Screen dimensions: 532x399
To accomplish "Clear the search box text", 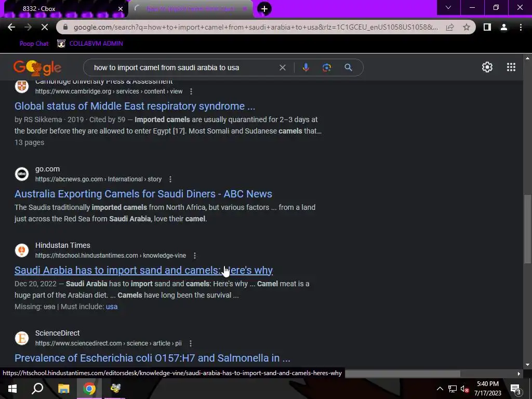I will coord(282,68).
